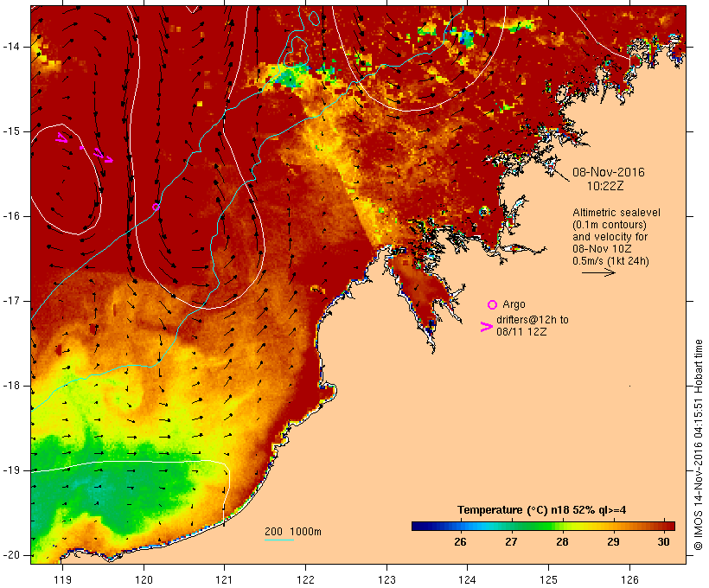Click the color bar value '28'
Viewport: 709px width, 588px height.
click(x=562, y=542)
